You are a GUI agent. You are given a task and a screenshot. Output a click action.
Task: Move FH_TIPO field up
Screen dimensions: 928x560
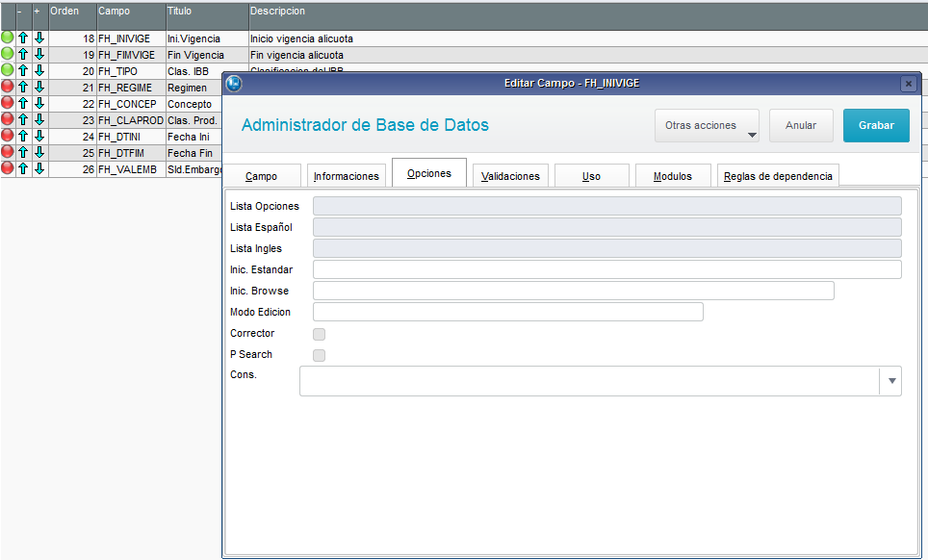click(23, 70)
